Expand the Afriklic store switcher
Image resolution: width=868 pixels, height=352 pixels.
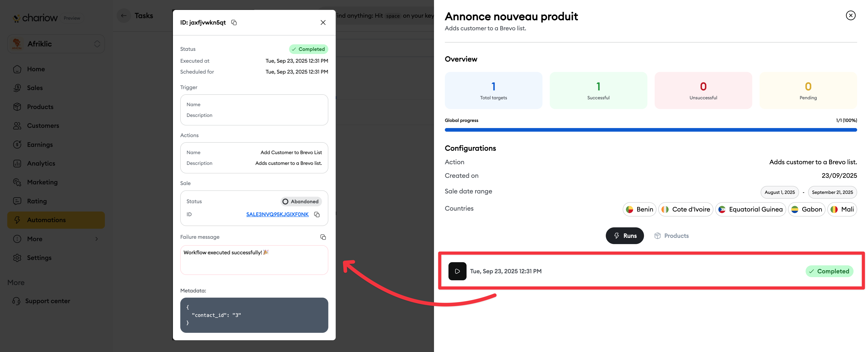(x=56, y=44)
